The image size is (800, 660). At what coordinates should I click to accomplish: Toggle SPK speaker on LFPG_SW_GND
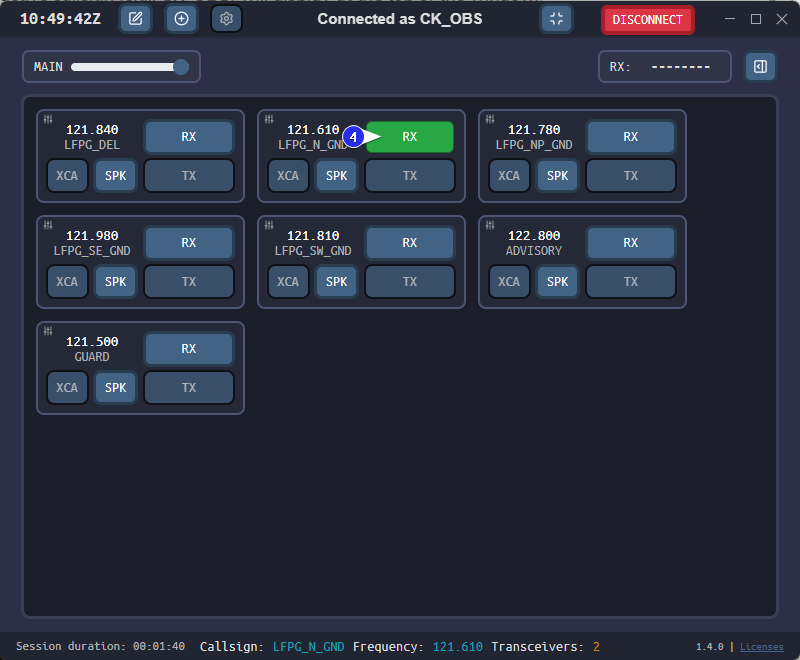(337, 282)
